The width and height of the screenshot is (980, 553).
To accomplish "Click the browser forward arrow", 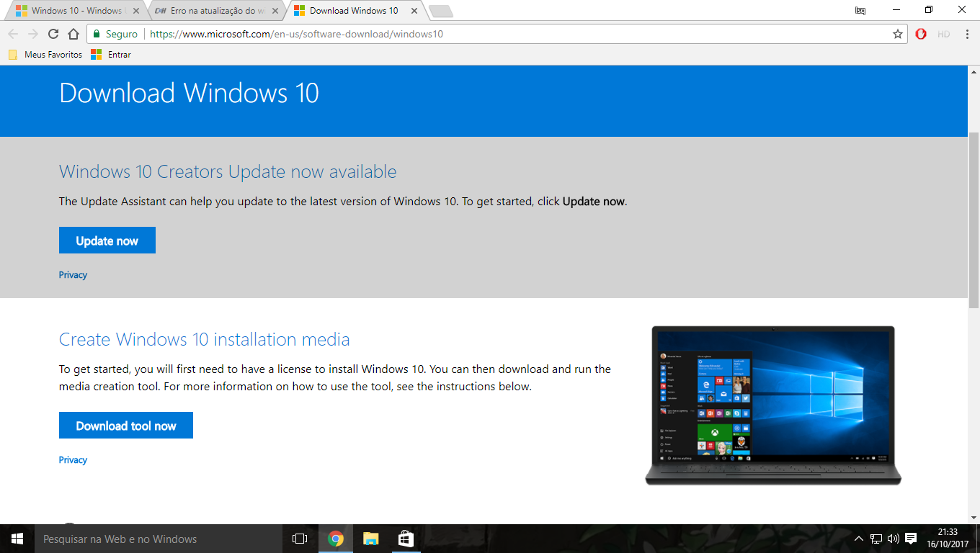I will [x=33, y=34].
